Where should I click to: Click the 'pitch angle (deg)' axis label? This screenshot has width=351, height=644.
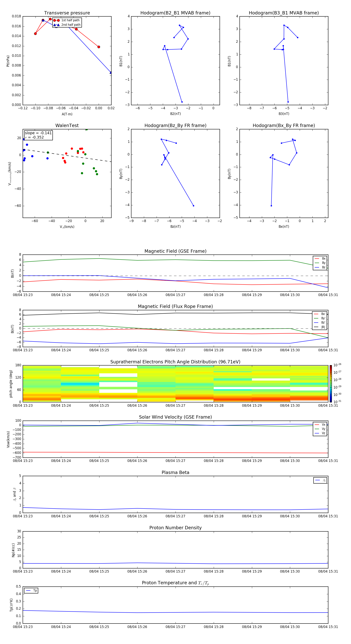[x=11, y=384]
